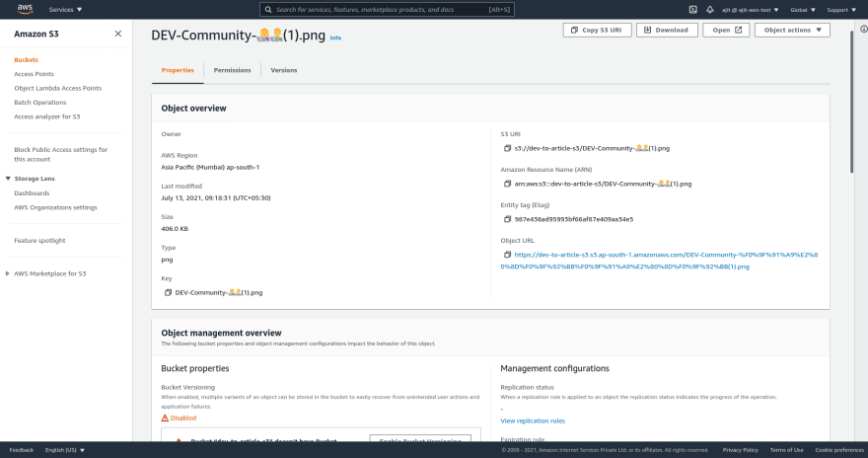Open Object Lambda Access Points
Screen dimensions: 868x458
pyautogui.click(x=57, y=89)
